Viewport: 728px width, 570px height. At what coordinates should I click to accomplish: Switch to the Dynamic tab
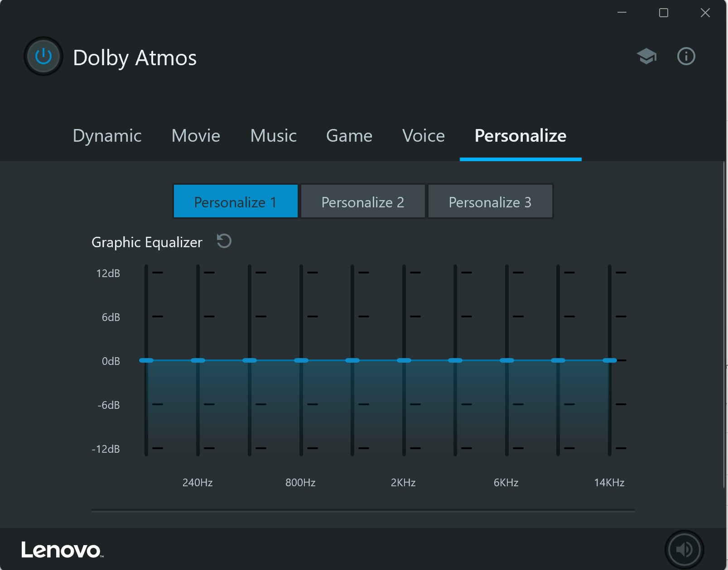pyautogui.click(x=107, y=136)
